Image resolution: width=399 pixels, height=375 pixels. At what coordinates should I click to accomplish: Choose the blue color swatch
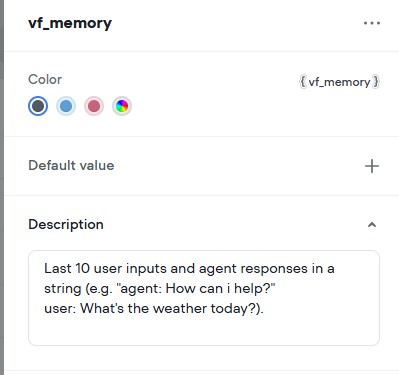point(66,106)
